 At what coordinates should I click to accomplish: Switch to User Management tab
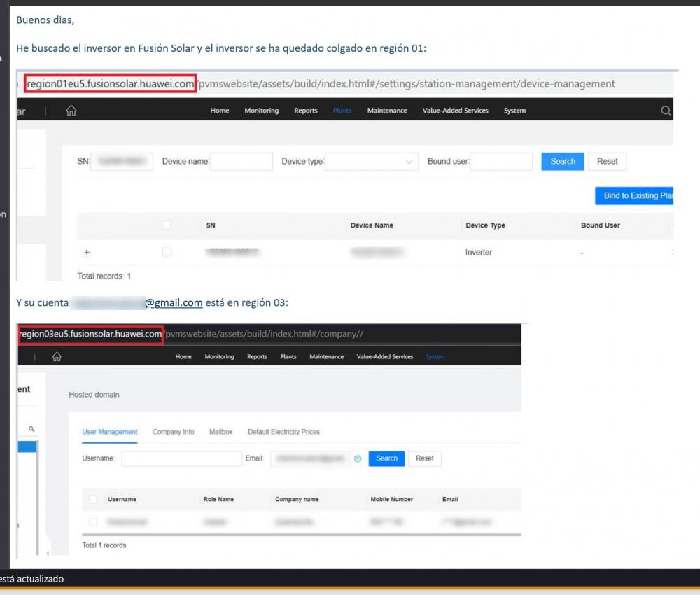110,432
